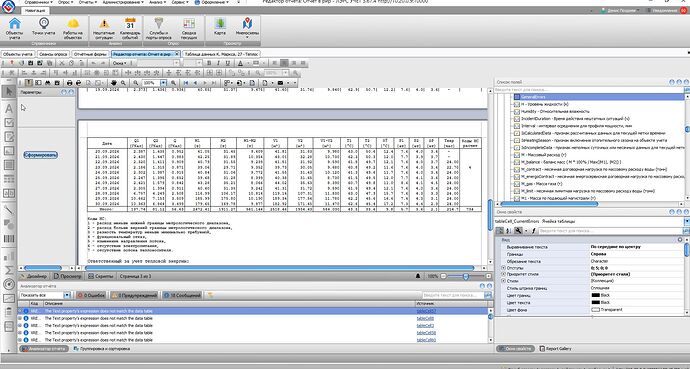Viewport: 690px width, 369px height.
Task: Toggle Interval field checkbox
Action: tap(517, 126)
